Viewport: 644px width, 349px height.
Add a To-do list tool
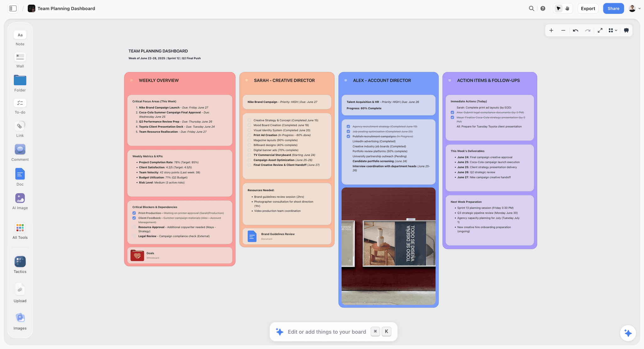pyautogui.click(x=20, y=106)
